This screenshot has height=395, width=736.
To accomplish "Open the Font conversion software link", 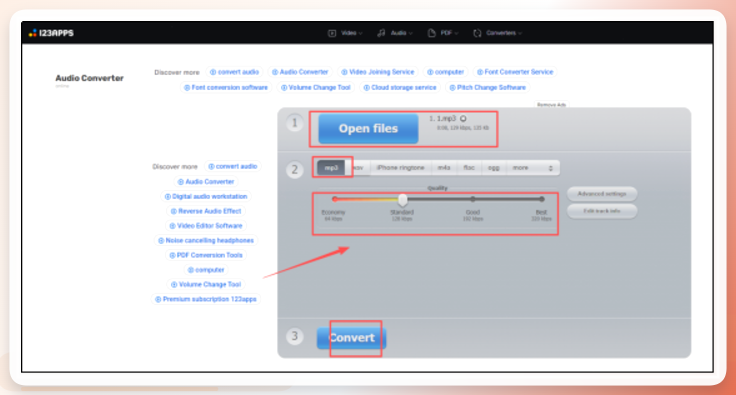I will [x=226, y=88].
